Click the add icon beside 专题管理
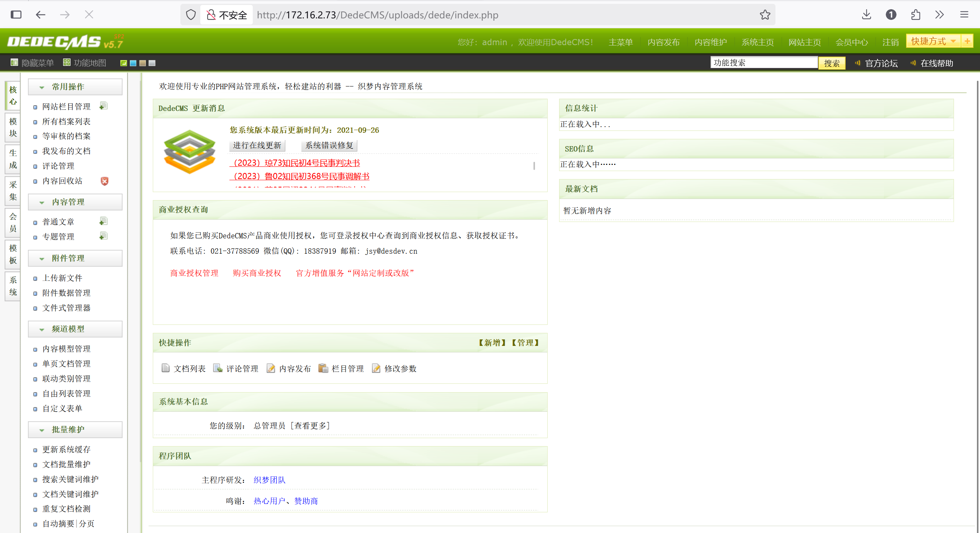 [x=103, y=236]
